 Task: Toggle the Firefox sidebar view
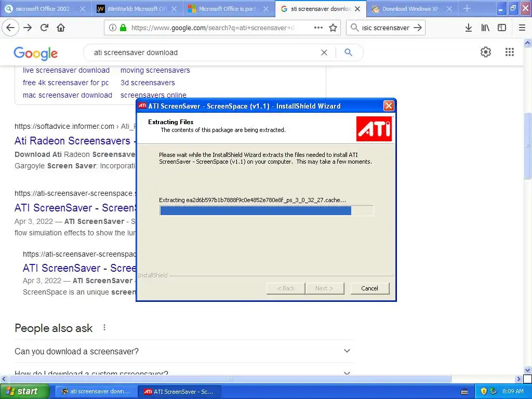(502, 28)
